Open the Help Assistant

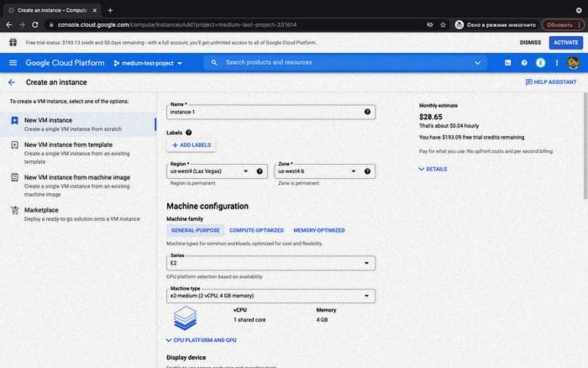point(551,82)
